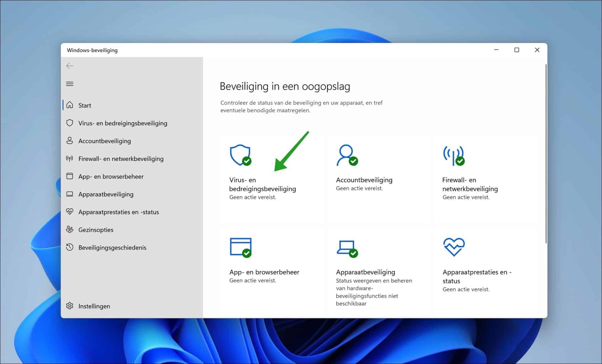This screenshot has width=602, height=364.
Task: View Beveiligingsgeschiedenis label in sidebar
Action: pos(112,248)
